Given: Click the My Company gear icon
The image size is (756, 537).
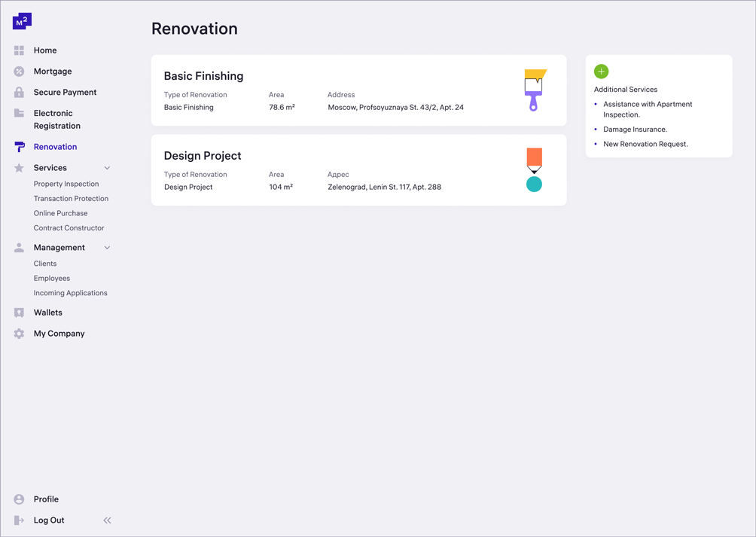Looking at the screenshot, I should pos(19,334).
